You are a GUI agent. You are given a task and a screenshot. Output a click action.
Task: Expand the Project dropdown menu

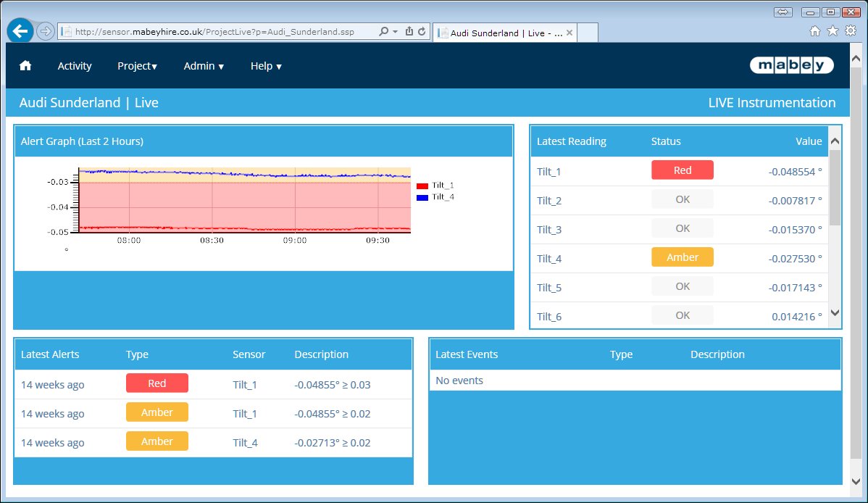[x=137, y=66]
